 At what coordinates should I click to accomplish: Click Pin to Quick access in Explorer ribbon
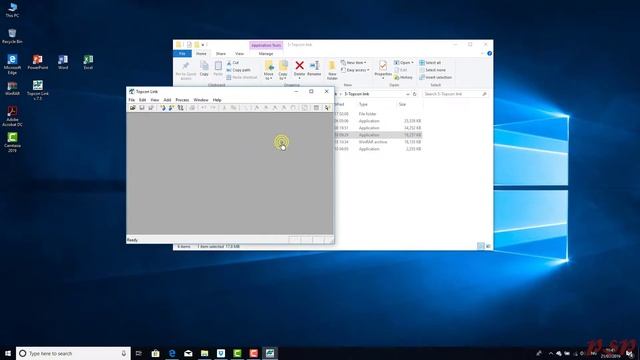click(186, 71)
